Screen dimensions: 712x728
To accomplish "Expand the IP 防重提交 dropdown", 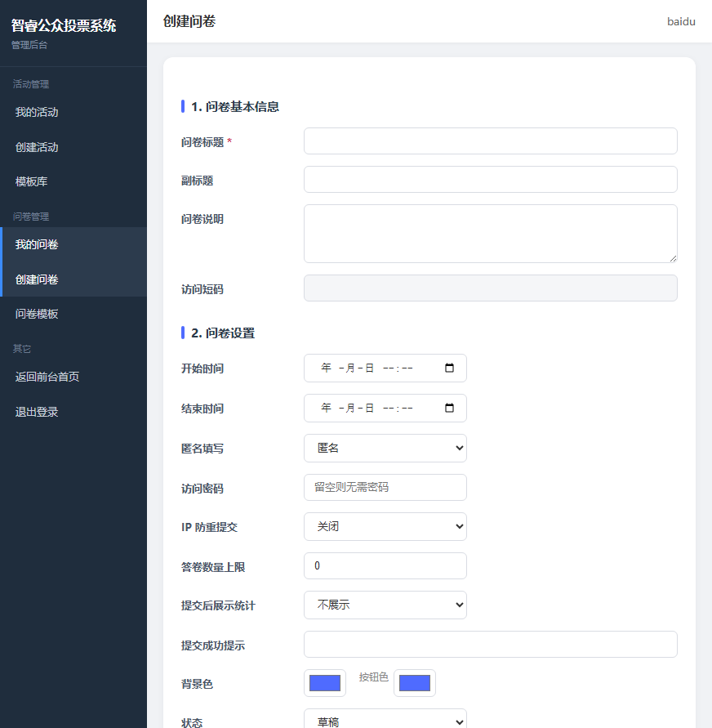I will point(385,526).
